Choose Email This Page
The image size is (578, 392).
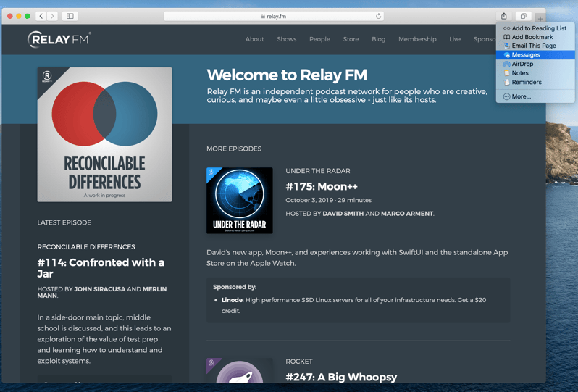(535, 46)
